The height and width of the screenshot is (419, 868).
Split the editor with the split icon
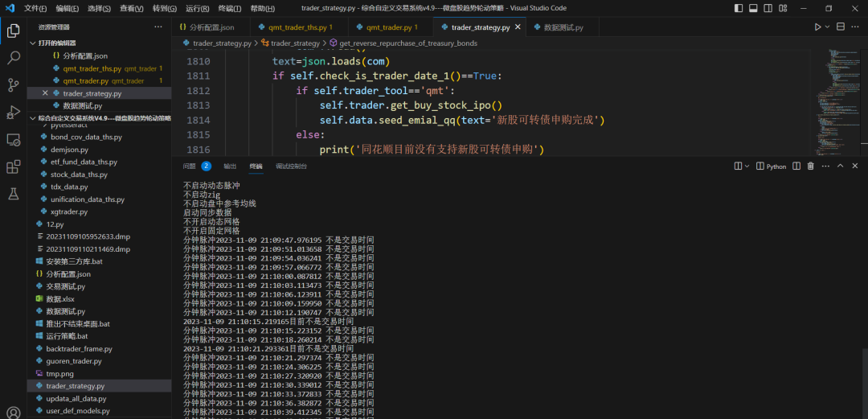(x=841, y=27)
